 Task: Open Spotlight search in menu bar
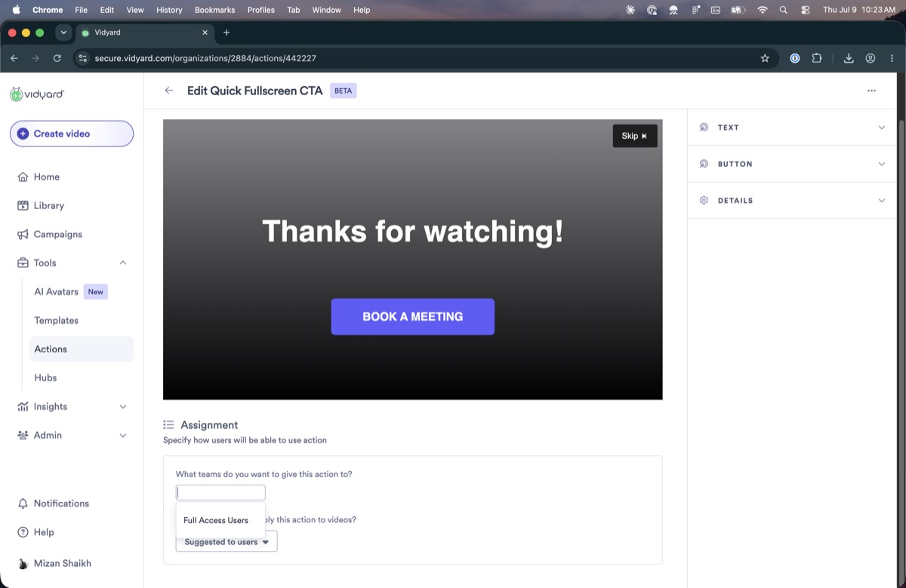point(784,10)
